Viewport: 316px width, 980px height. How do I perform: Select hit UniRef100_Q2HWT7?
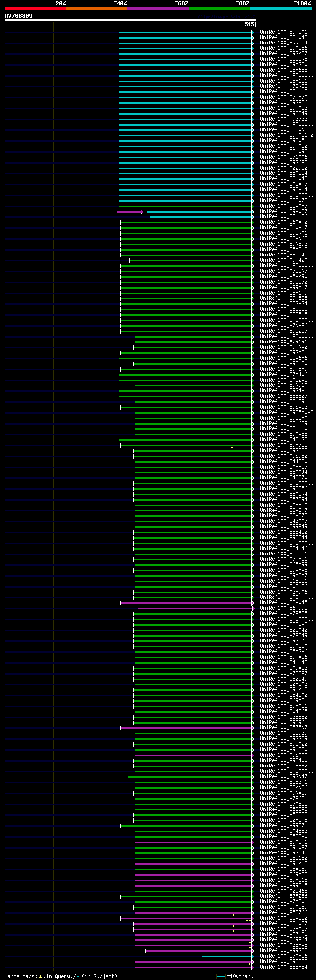coord(283,924)
